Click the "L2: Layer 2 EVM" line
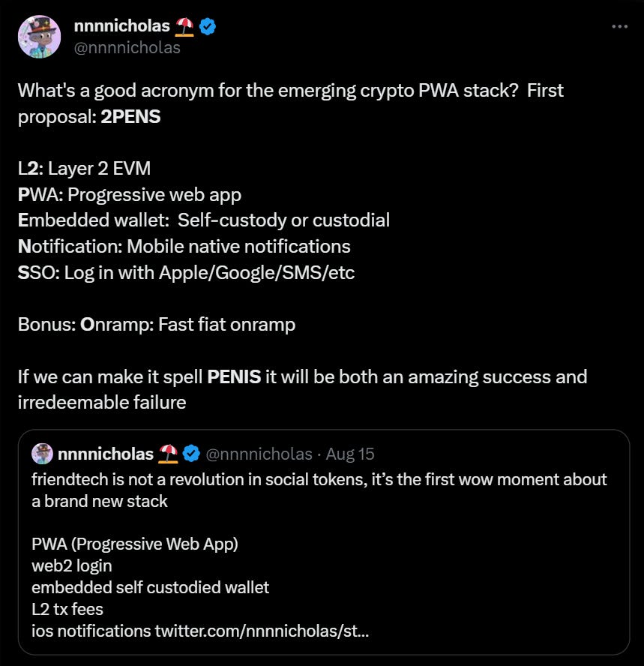 [x=84, y=169]
